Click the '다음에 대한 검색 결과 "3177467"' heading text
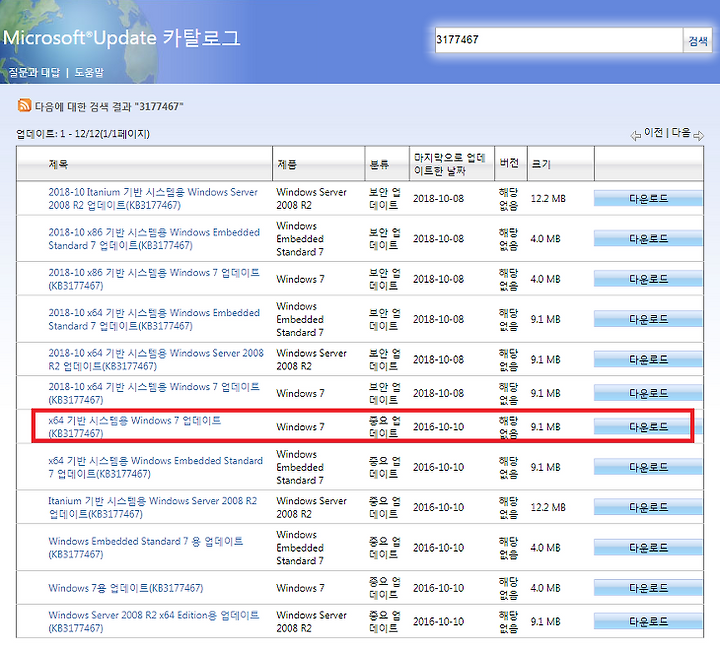 pyautogui.click(x=109, y=107)
